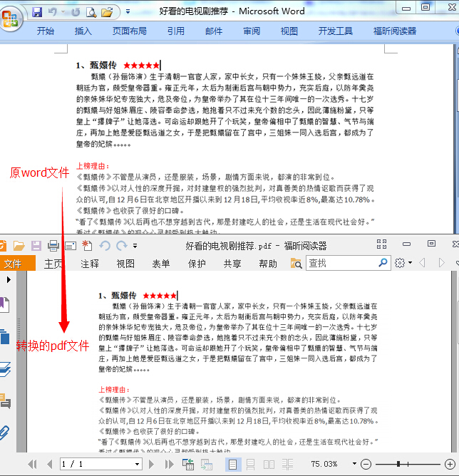Go to next page in Foxit status bar

click(x=152, y=464)
